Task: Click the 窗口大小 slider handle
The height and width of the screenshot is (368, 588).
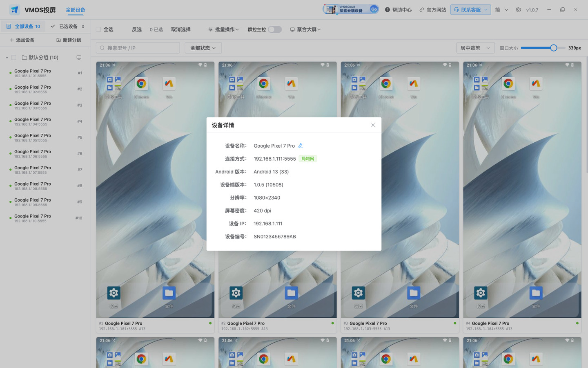Action: [x=553, y=48]
